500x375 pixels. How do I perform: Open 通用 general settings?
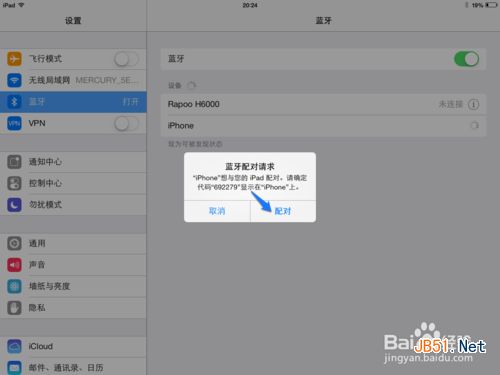(x=73, y=243)
